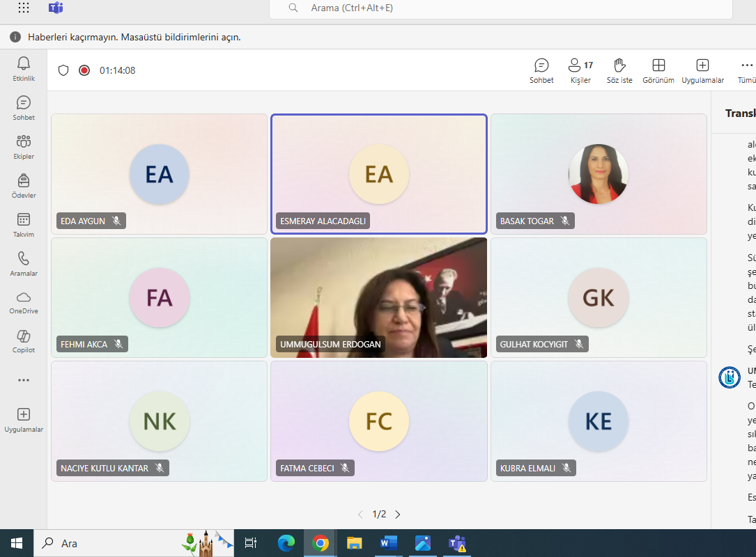Open the Takvim calendar icon
This screenshot has height=557, width=756.
click(x=24, y=225)
